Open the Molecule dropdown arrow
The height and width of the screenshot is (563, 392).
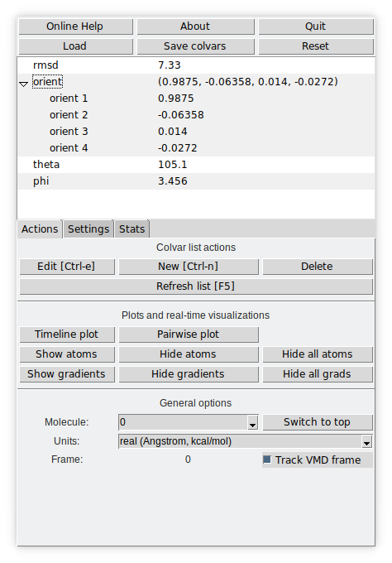[252, 422]
